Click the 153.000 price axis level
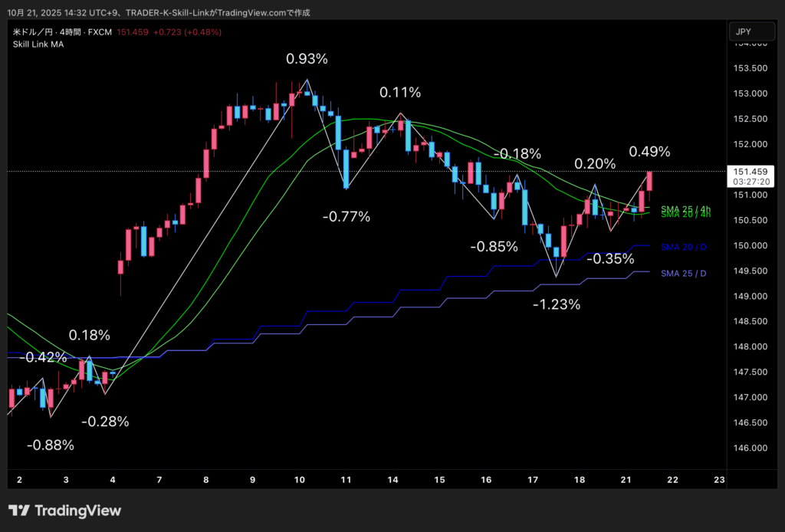 pos(751,94)
